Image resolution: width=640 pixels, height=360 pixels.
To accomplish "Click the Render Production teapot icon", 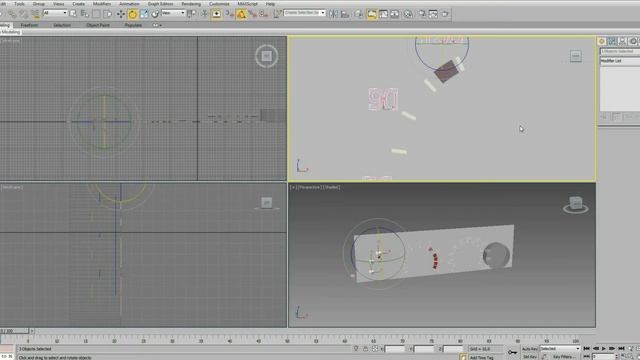I will [445, 14].
